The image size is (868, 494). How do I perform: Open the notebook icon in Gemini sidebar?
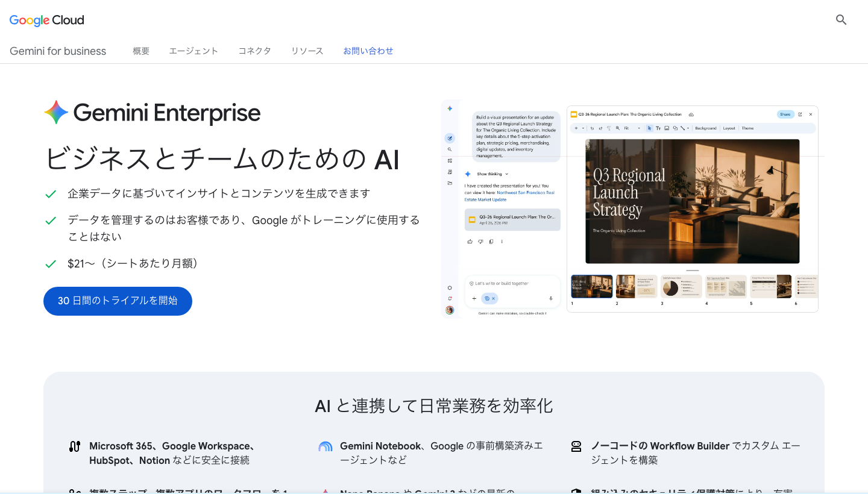tap(450, 172)
